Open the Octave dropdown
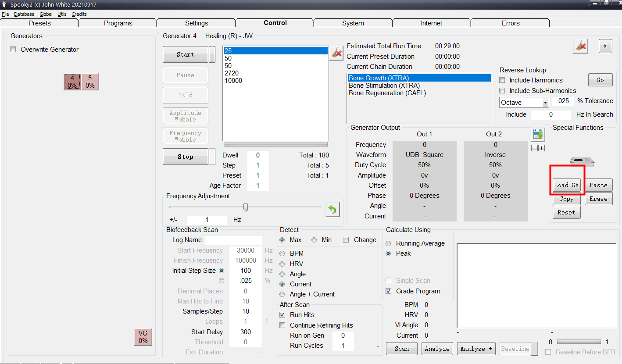 [545, 103]
